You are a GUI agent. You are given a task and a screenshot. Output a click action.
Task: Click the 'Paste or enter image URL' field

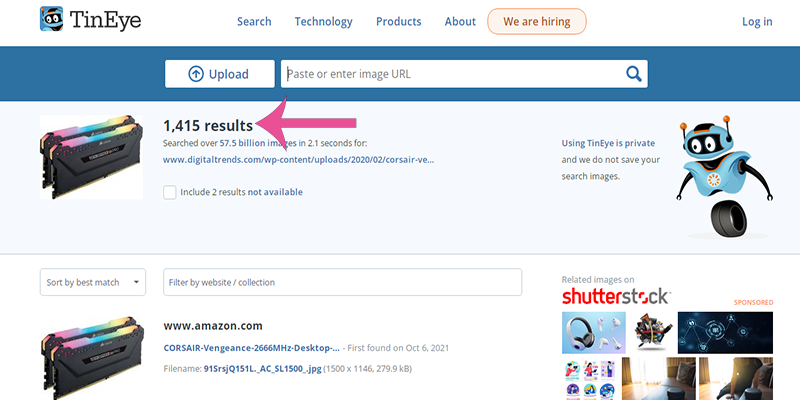coord(450,74)
